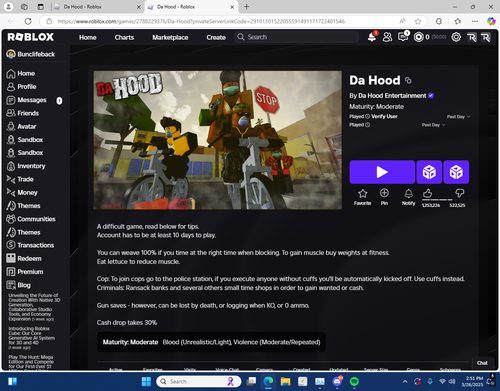The height and width of the screenshot is (391, 500).
Task: Open Edge settings and more menu
Action: click(x=475, y=21)
